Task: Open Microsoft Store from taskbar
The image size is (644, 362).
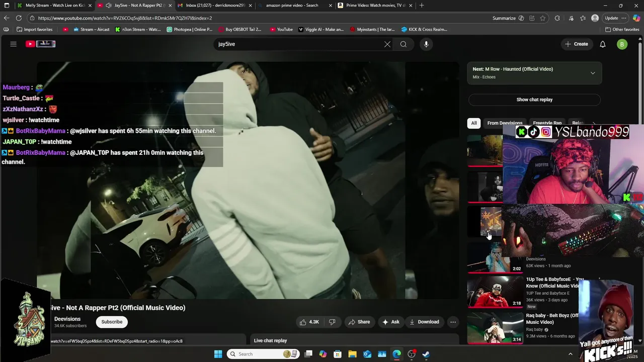Action: point(338,354)
